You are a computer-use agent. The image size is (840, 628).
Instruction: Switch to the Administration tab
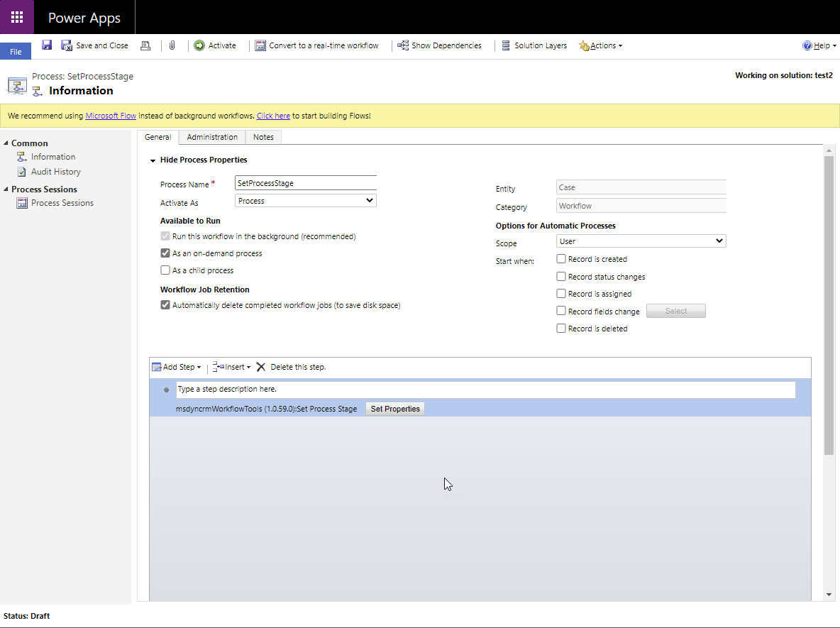click(211, 137)
